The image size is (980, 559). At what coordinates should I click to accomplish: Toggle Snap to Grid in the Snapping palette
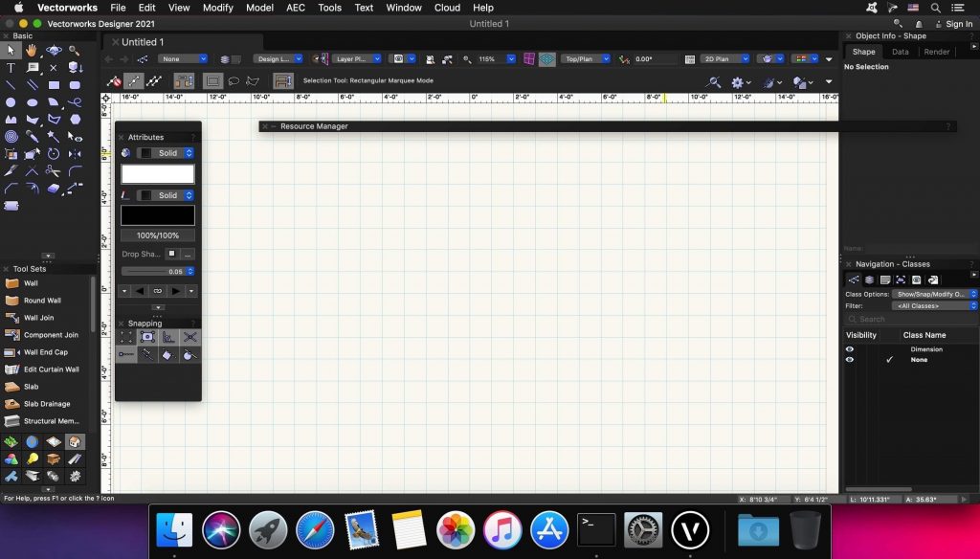click(x=124, y=337)
